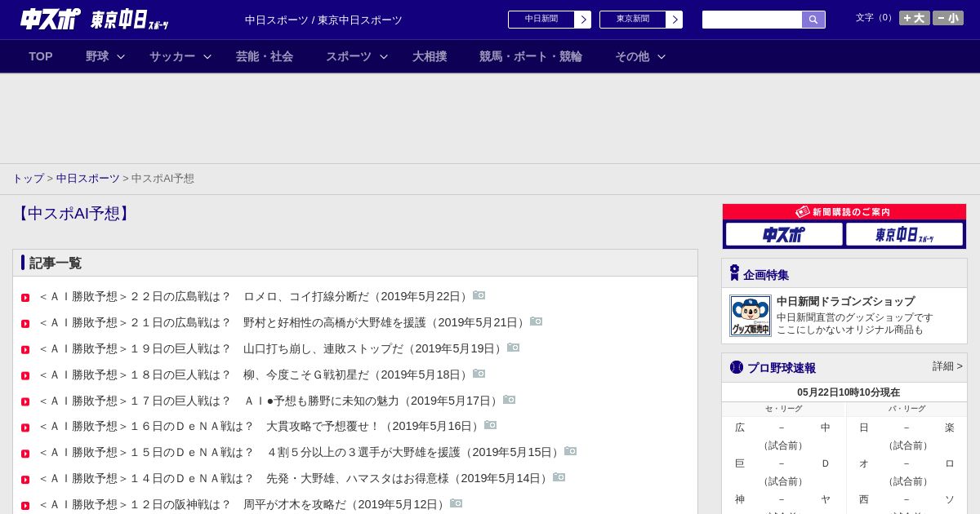Click the 【中スポAI予想】 page title
980x514 pixels.
coord(73,214)
